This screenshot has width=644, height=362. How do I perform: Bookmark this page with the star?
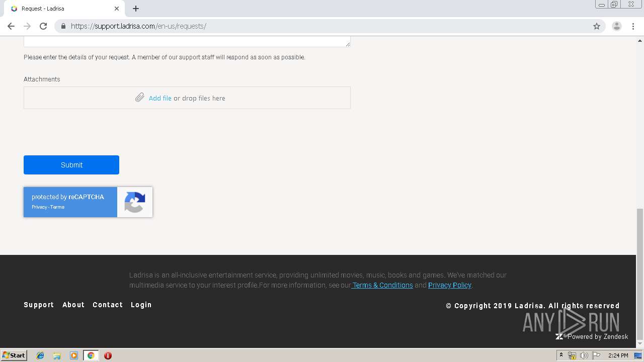tap(597, 26)
